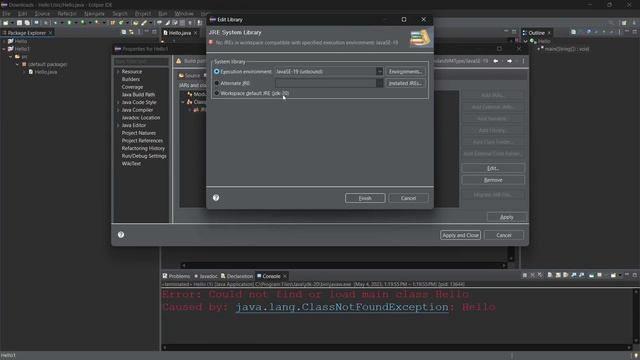Open the File menu
The height and width of the screenshot is (360, 640).
6,13
